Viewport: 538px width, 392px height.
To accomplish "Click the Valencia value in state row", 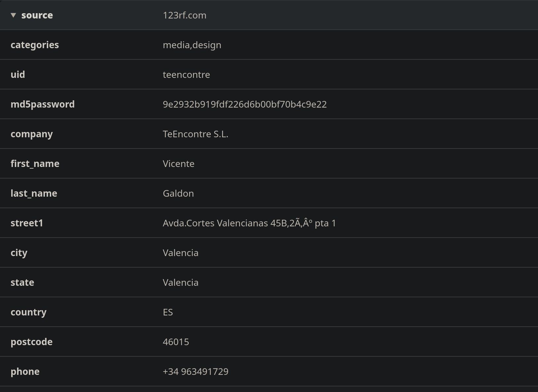I will (181, 282).
